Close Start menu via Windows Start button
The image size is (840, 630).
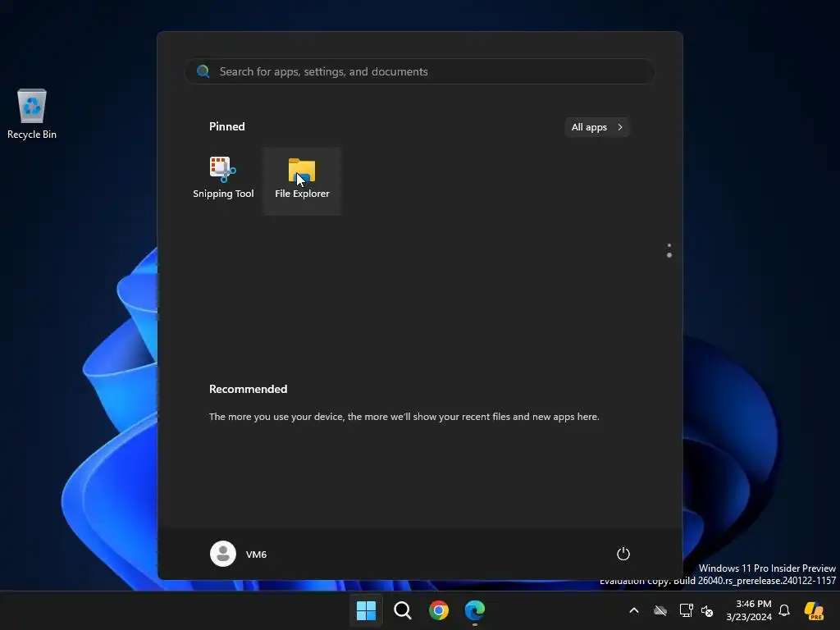[366, 610]
